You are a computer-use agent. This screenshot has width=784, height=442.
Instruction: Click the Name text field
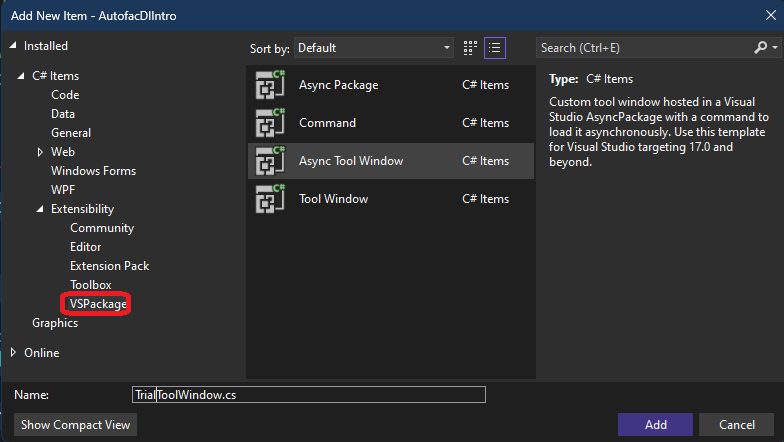pyautogui.click(x=308, y=395)
